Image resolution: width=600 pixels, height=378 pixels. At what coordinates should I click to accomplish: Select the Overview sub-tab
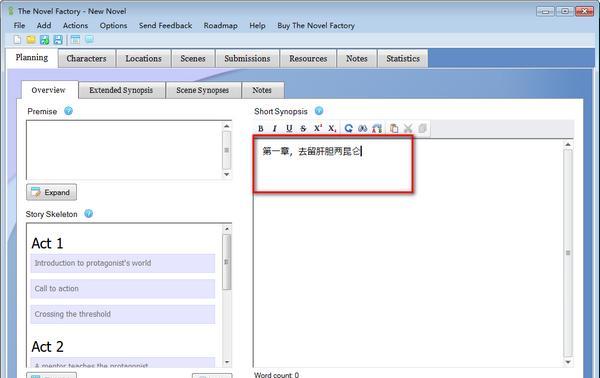49,90
